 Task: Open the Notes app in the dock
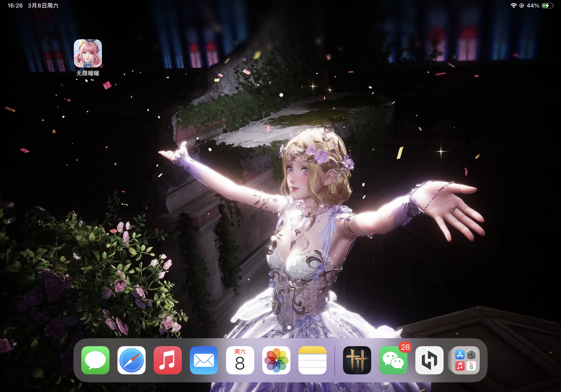[312, 360]
